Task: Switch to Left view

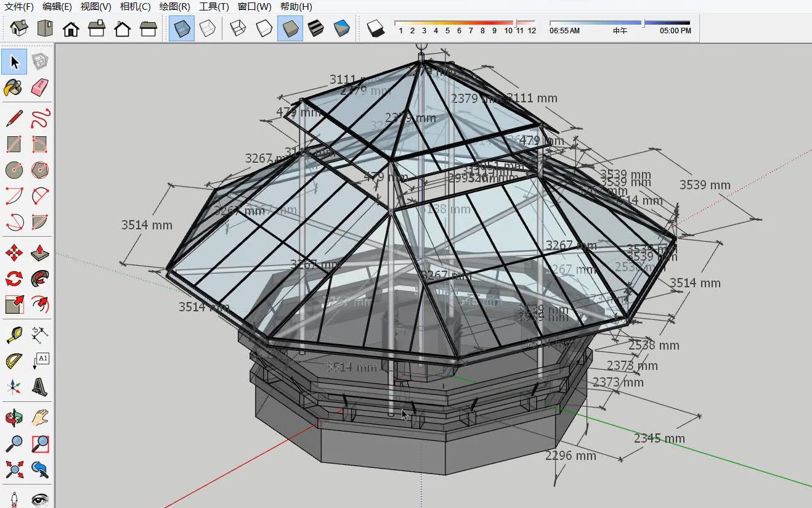Action: click(148, 28)
